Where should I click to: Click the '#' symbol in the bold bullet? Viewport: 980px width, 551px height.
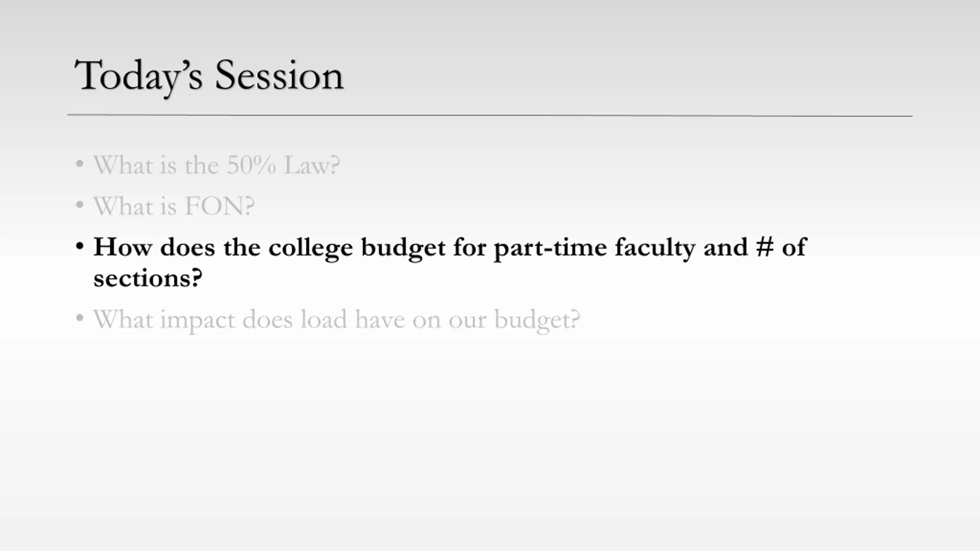(765, 247)
